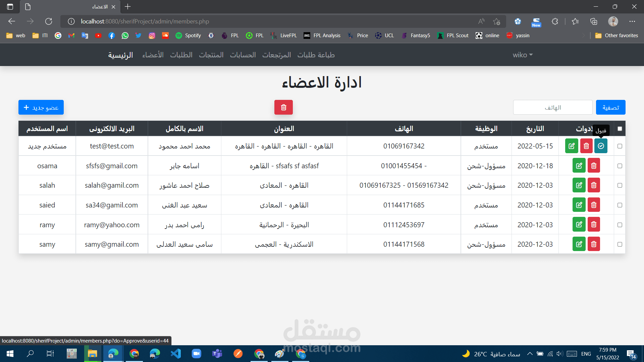Open the Spotify bookmark in the favorites bar

188,35
